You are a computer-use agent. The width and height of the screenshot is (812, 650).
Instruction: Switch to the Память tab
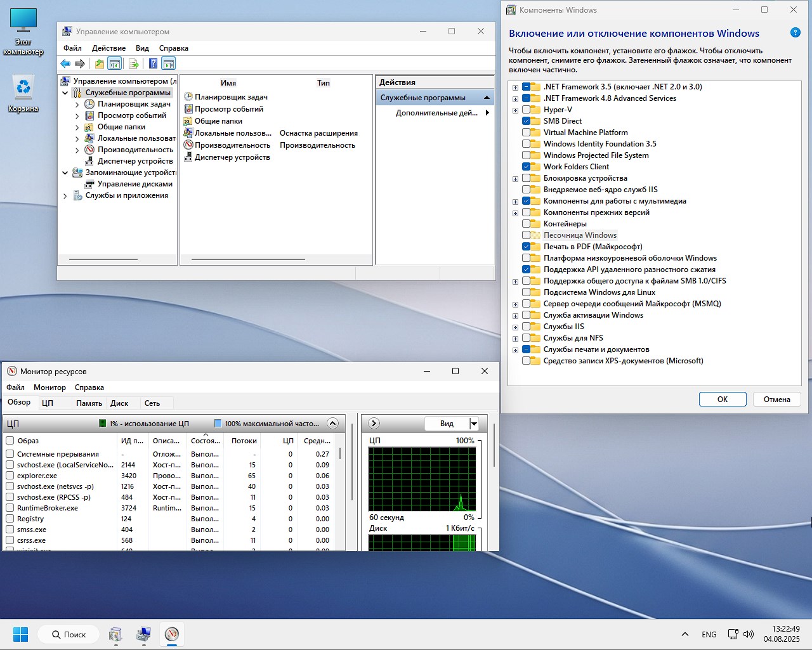pos(89,403)
